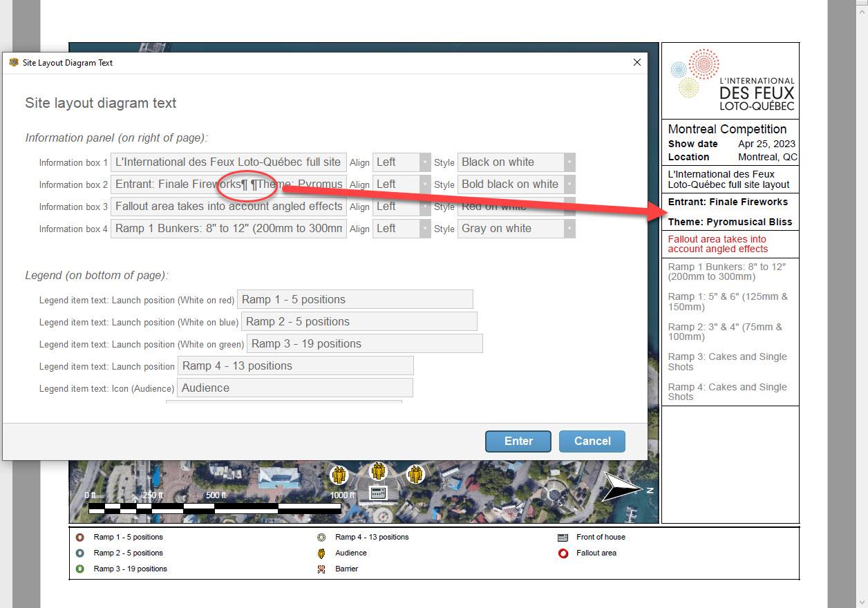Click the Fallout area red circle legend icon
This screenshot has height=608, width=868.
pyautogui.click(x=563, y=553)
